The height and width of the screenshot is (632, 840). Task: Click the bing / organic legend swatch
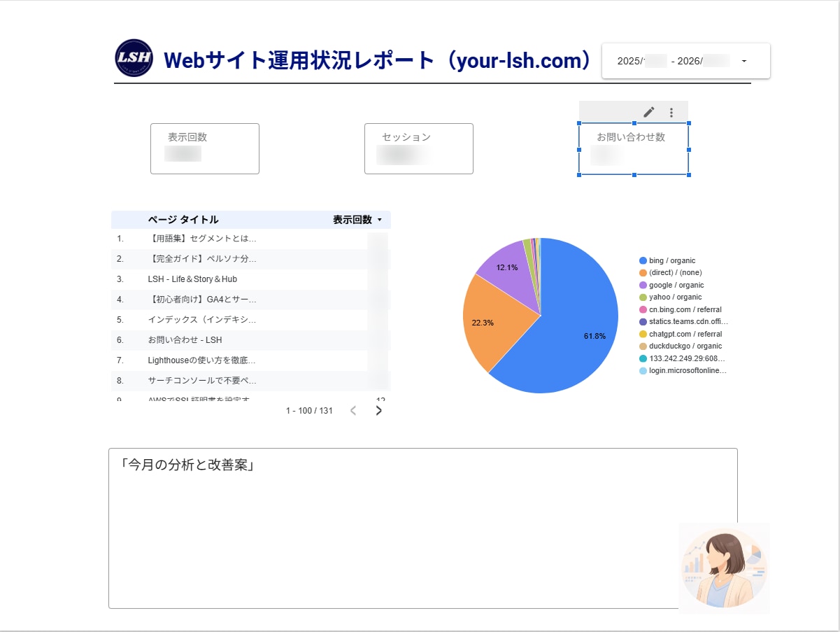click(x=643, y=260)
